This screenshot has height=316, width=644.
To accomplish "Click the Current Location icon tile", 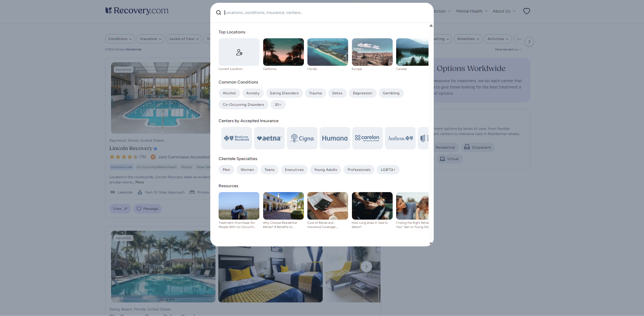I will [239, 52].
